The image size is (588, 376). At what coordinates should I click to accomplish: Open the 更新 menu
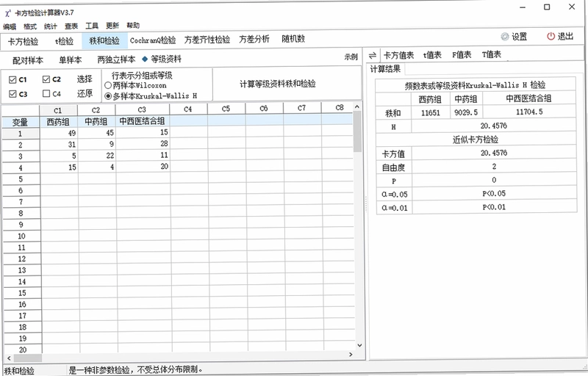click(112, 26)
